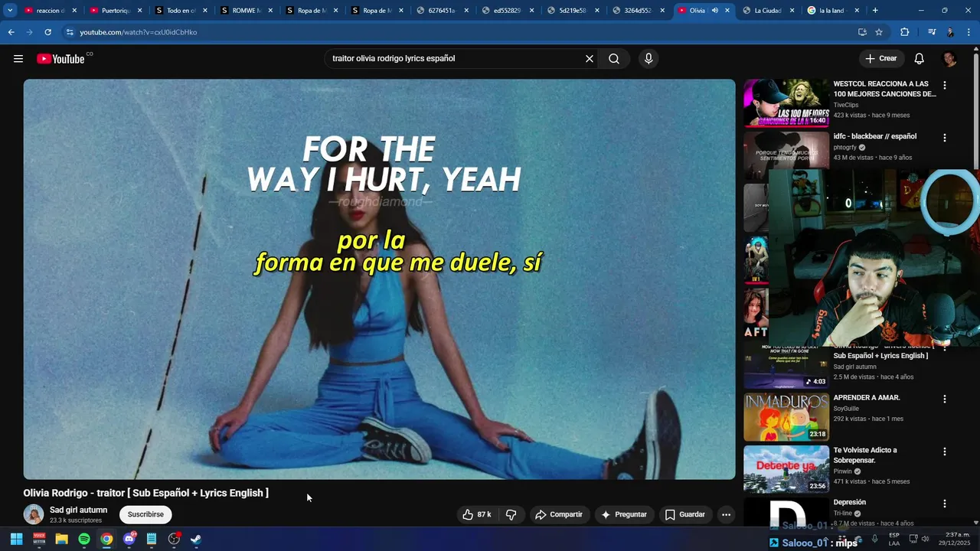Viewport: 980px width, 551px height.
Task: Switch to the la la land Google tab
Action: tap(832, 11)
